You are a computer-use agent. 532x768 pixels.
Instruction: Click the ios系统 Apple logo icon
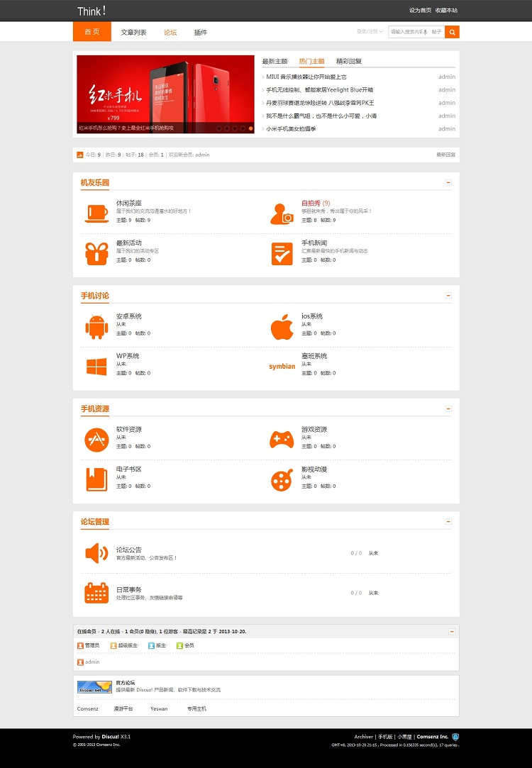282,327
